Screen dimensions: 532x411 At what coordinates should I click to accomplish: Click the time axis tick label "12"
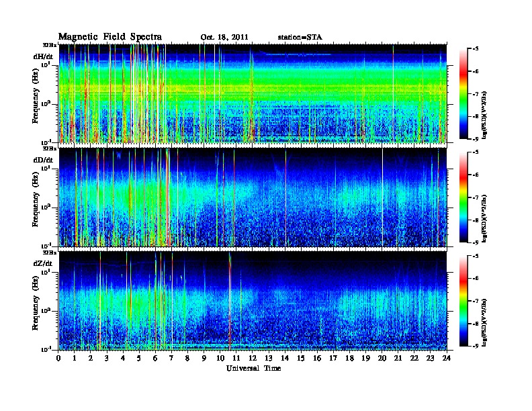tap(253, 358)
